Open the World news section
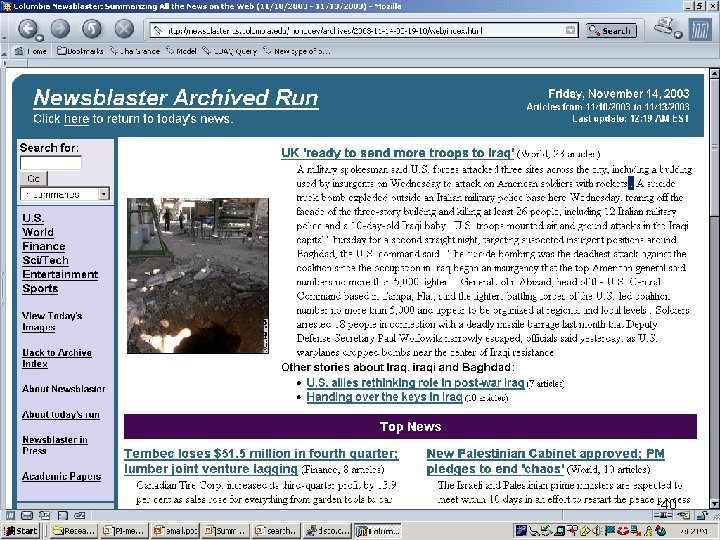The image size is (720, 540). point(38,232)
